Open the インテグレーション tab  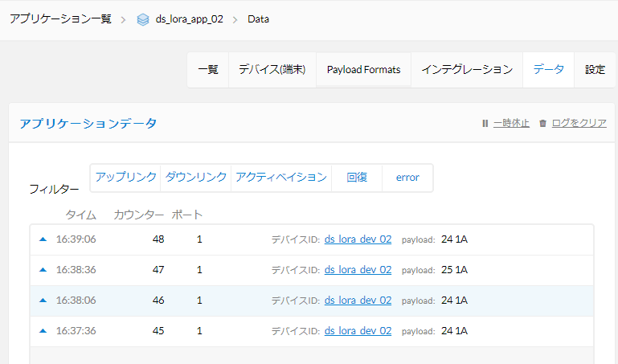(467, 70)
